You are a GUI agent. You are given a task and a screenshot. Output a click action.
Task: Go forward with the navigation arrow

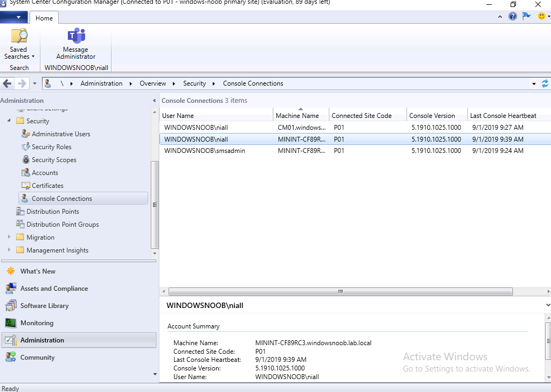click(22, 83)
